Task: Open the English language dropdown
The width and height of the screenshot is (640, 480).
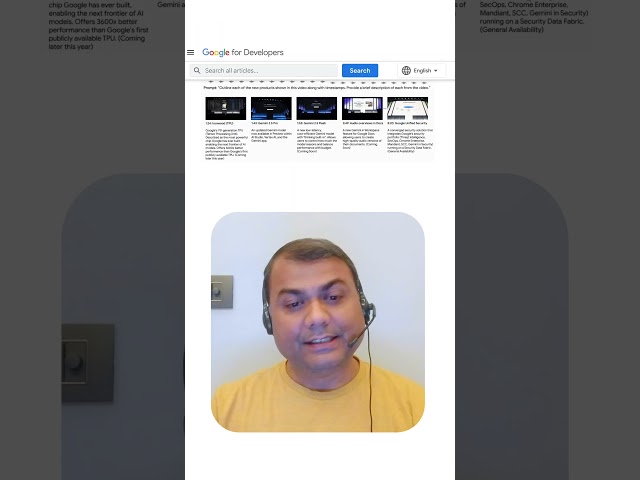Action: click(x=422, y=71)
